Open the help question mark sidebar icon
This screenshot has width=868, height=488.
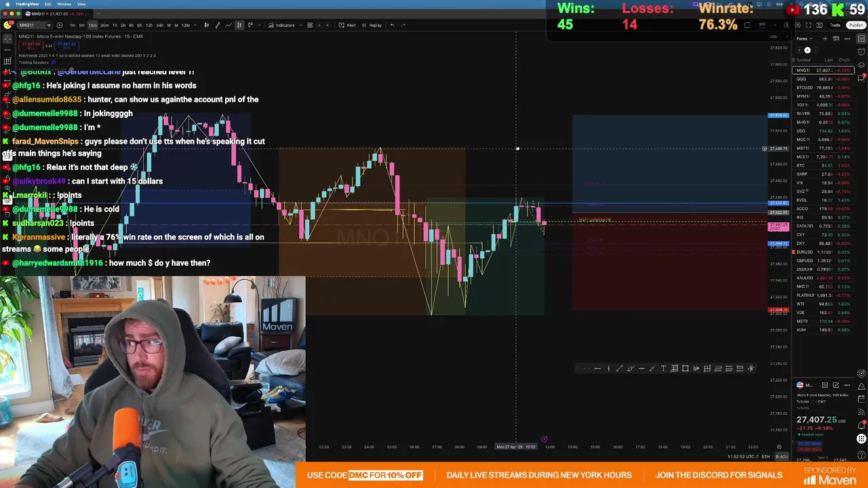click(861, 455)
